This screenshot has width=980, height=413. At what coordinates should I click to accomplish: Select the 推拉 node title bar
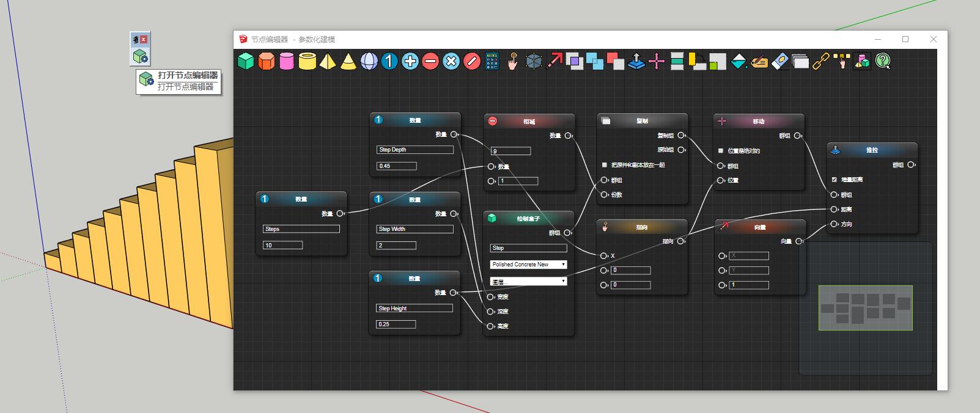click(x=872, y=150)
